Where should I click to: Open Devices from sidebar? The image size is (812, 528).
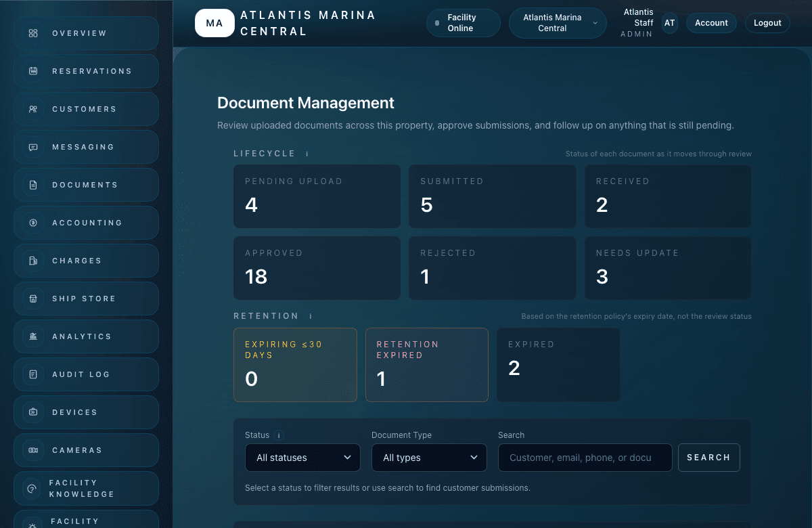[x=87, y=412]
